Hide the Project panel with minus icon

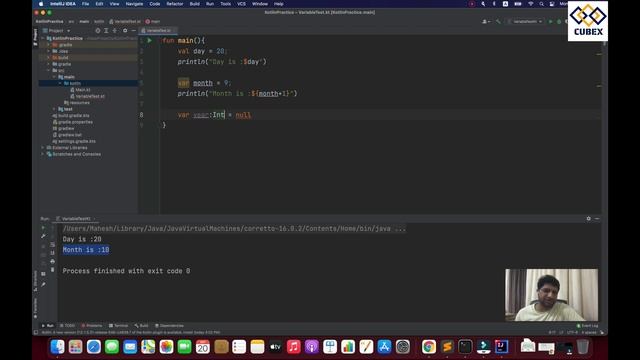click(133, 31)
